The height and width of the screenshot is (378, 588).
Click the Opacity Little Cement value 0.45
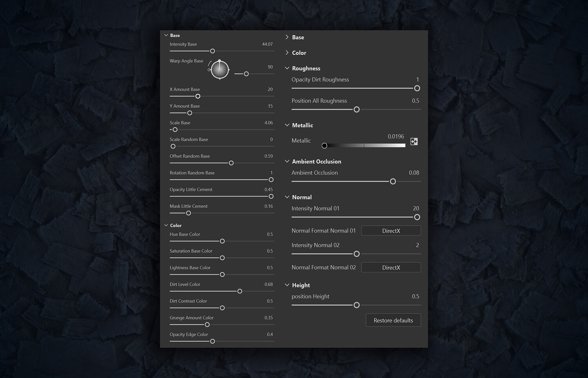click(269, 189)
